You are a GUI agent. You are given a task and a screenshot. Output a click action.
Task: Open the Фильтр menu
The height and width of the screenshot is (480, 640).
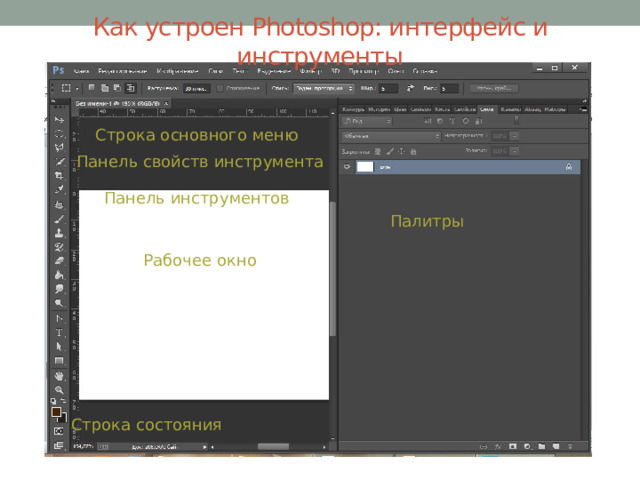(x=311, y=71)
